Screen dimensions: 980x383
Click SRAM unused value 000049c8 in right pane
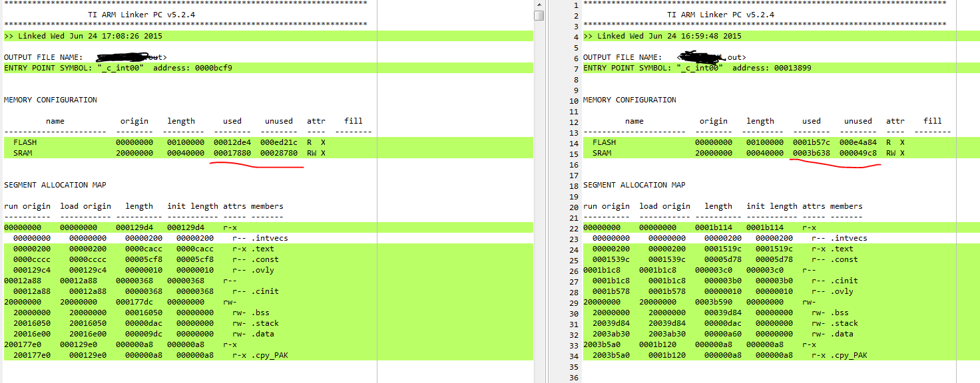coord(858,153)
